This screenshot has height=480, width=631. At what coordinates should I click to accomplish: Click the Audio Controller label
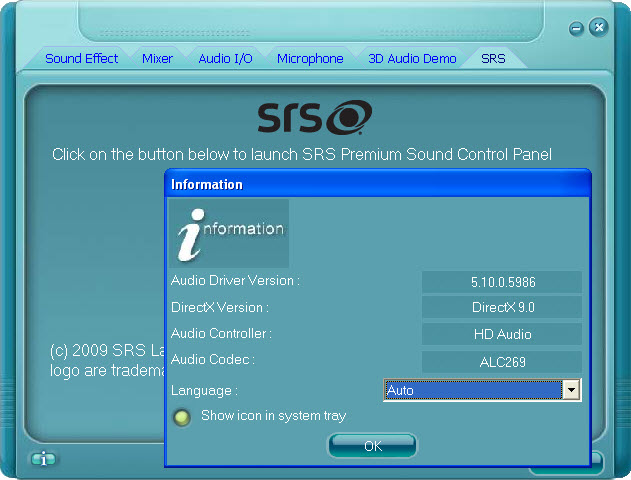click(221, 334)
